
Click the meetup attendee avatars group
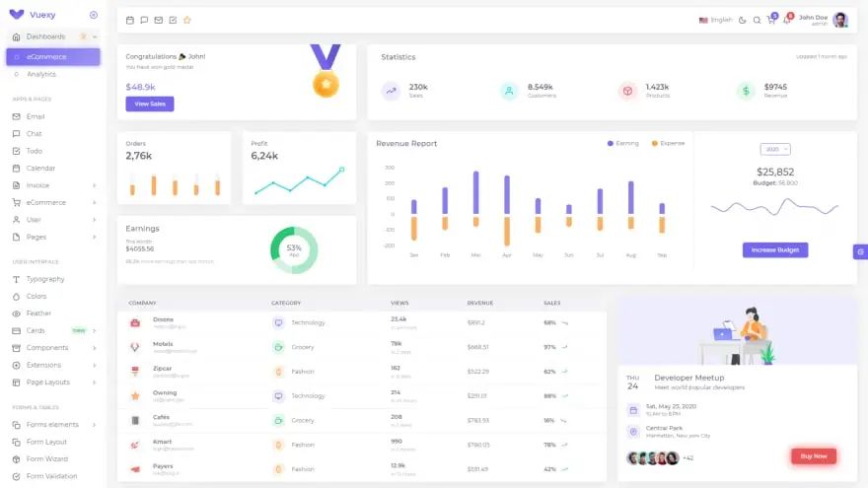coord(653,458)
